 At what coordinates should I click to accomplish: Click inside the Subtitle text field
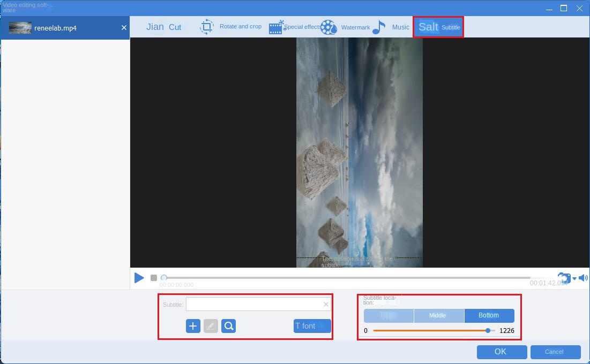[252, 304]
